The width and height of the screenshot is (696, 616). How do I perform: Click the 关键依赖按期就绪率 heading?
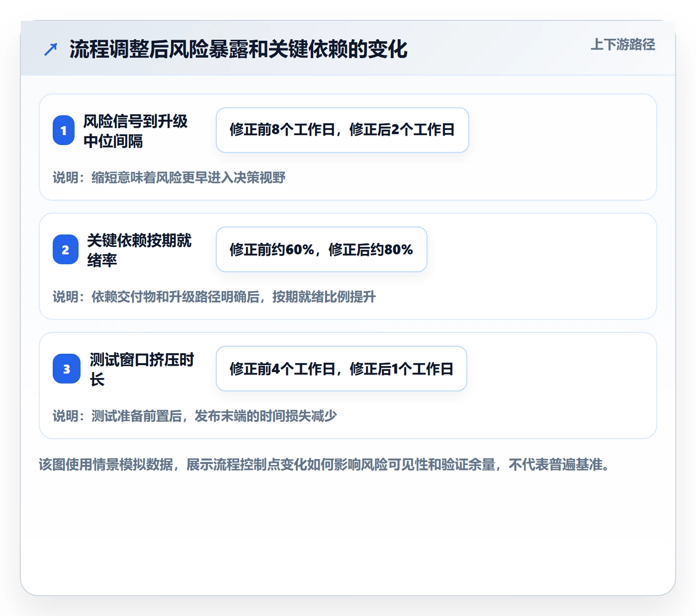139,250
